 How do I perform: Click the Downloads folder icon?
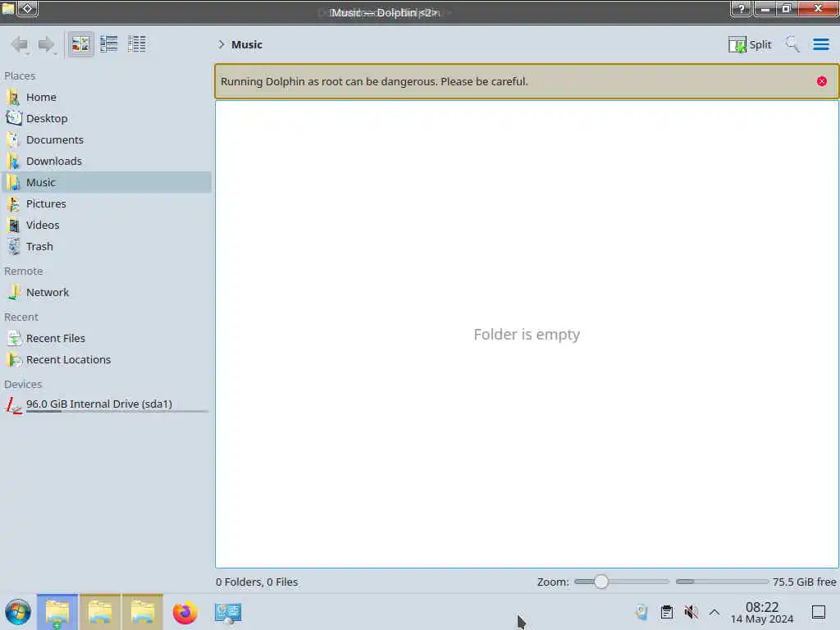point(14,162)
